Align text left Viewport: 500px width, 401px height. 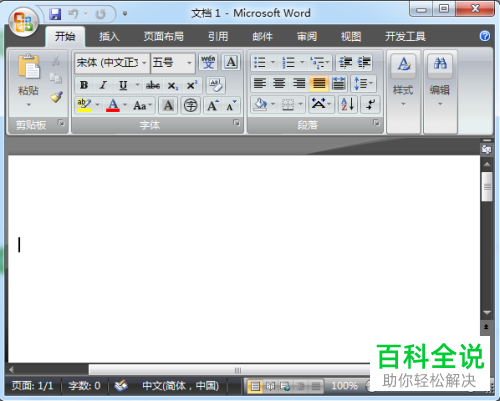260,83
